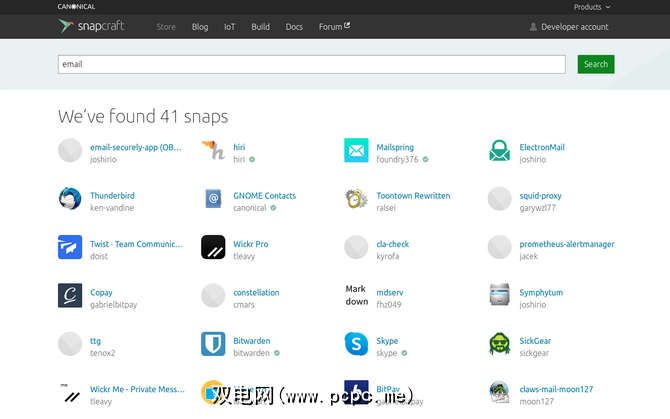This screenshot has height=419, width=670.
Task: Open the Forum external link
Action: click(x=334, y=27)
